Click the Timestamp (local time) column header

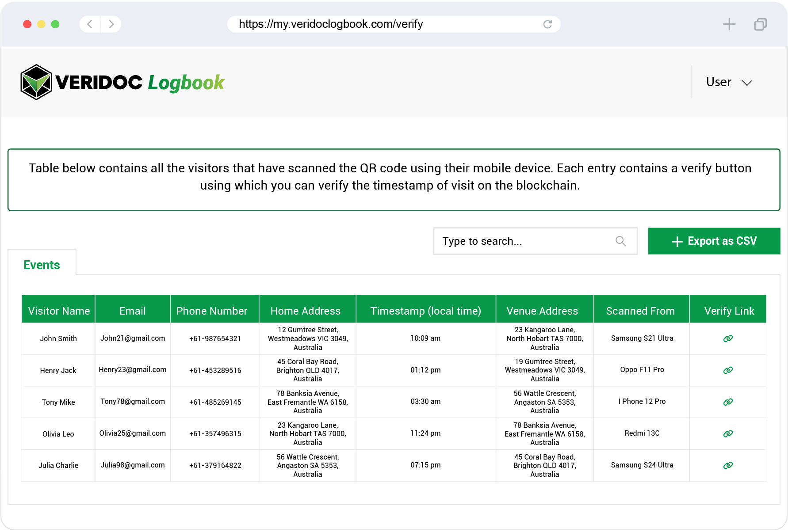[x=425, y=311]
